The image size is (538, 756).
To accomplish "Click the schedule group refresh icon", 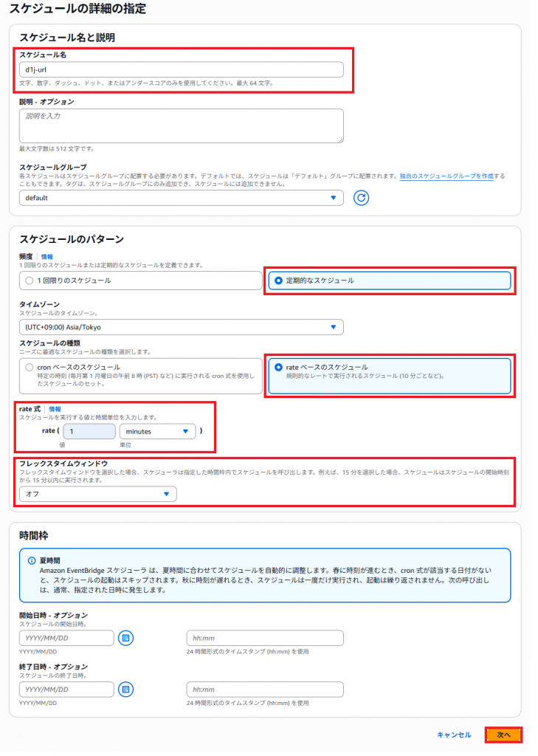I will 361,198.
